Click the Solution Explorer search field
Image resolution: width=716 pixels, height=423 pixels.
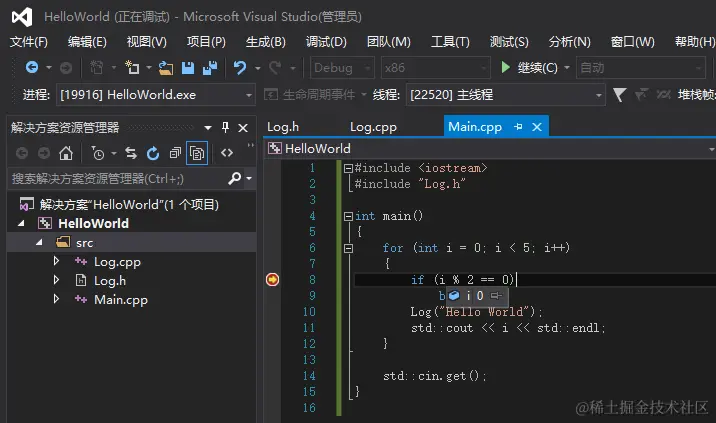(117, 179)
